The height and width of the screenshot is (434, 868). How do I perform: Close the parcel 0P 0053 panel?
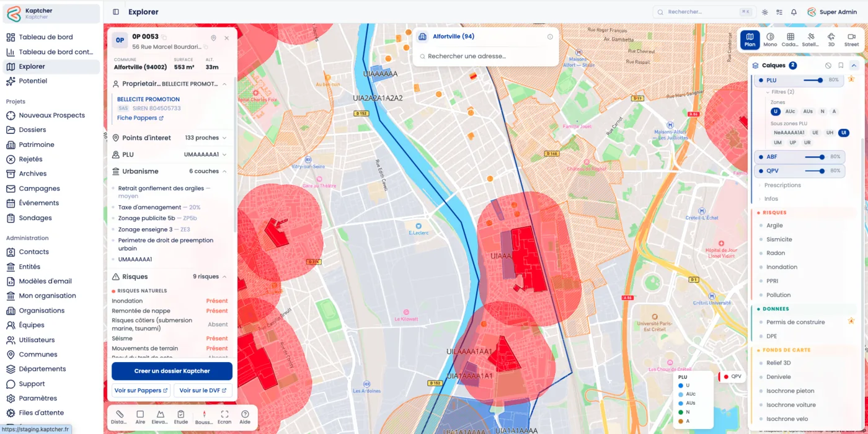click(x=226, y=38)
